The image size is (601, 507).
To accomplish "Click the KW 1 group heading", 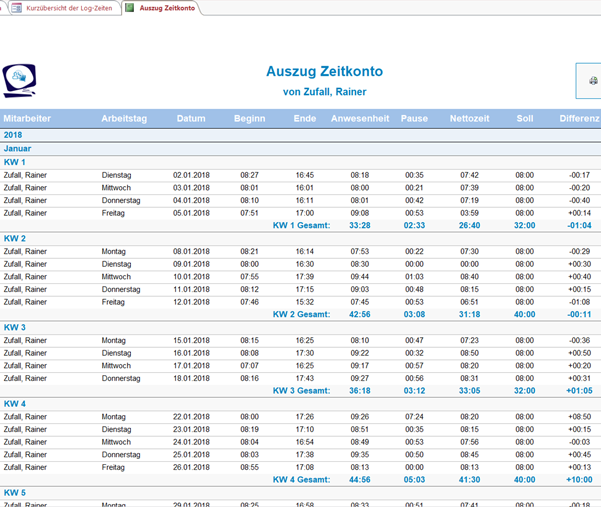I will (15, 162).
